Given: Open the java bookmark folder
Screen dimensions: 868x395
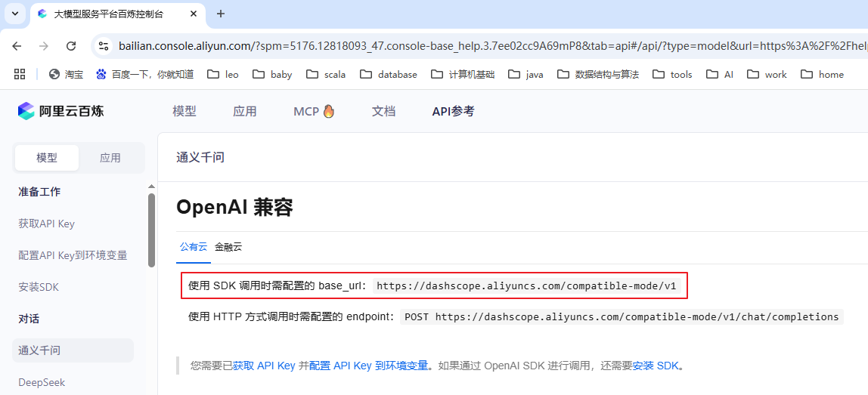Looking at the screenshot, I should (525, 74).
